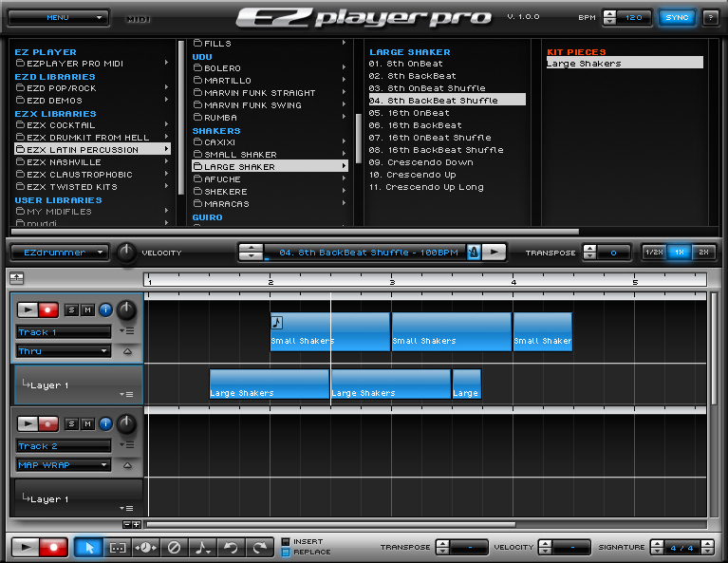The image size is (728, 563).
Task: Expand EZD POP/ROCK library
Action: point(92,88)
